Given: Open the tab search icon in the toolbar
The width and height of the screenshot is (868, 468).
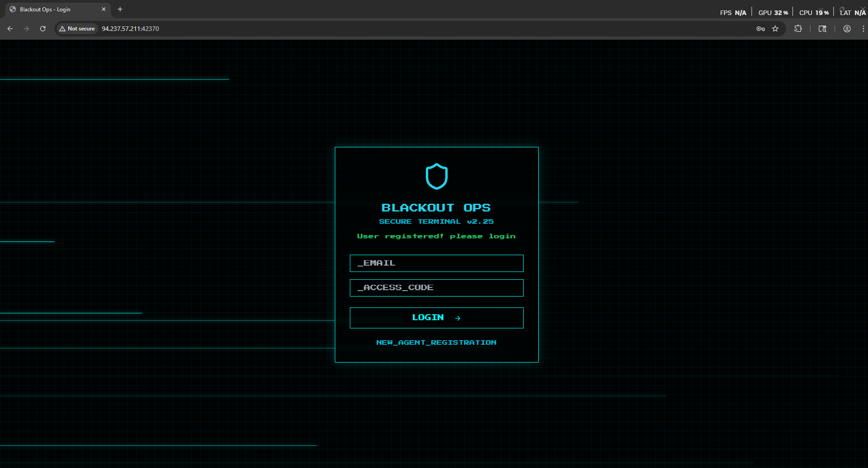Looking at the screenshot, I should (823, 29).
